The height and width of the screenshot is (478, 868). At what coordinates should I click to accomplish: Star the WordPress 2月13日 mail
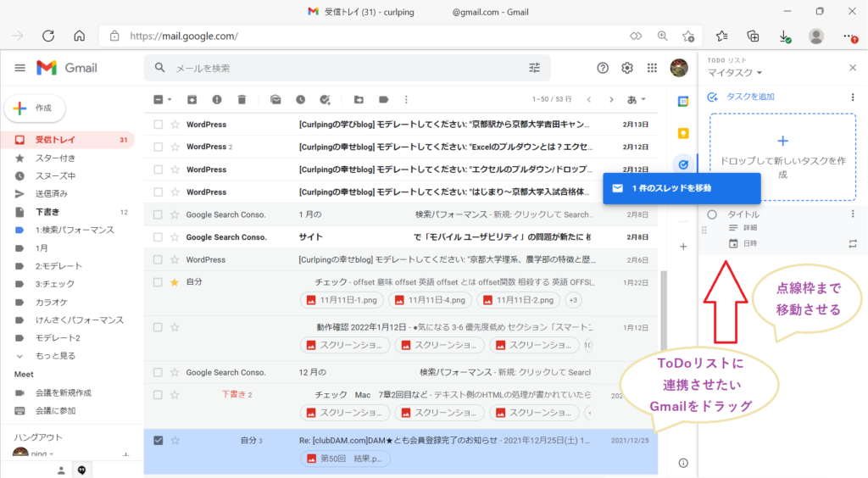175,125
